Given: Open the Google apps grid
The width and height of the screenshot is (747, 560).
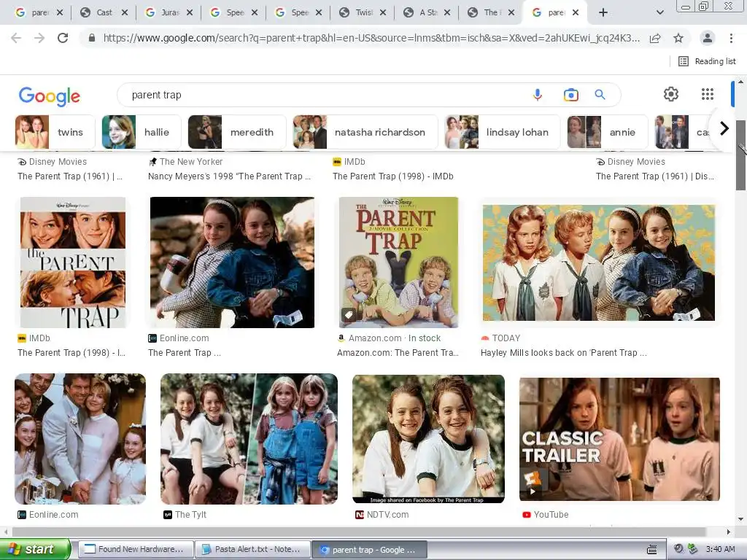Looking at the screenshot, I should coord(708,94).
